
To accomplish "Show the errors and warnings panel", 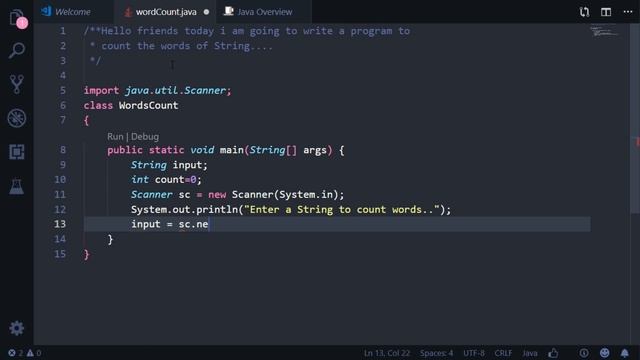I will click(25, 353).
